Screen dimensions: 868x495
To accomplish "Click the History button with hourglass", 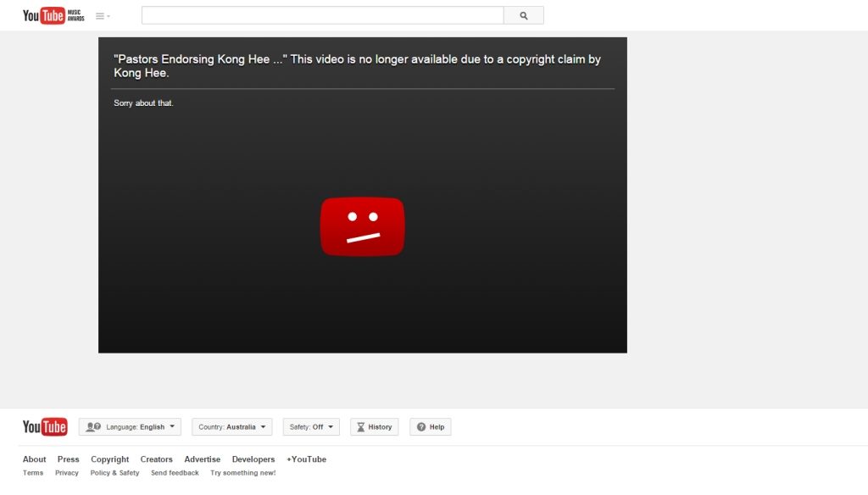I will pos(374,427).
